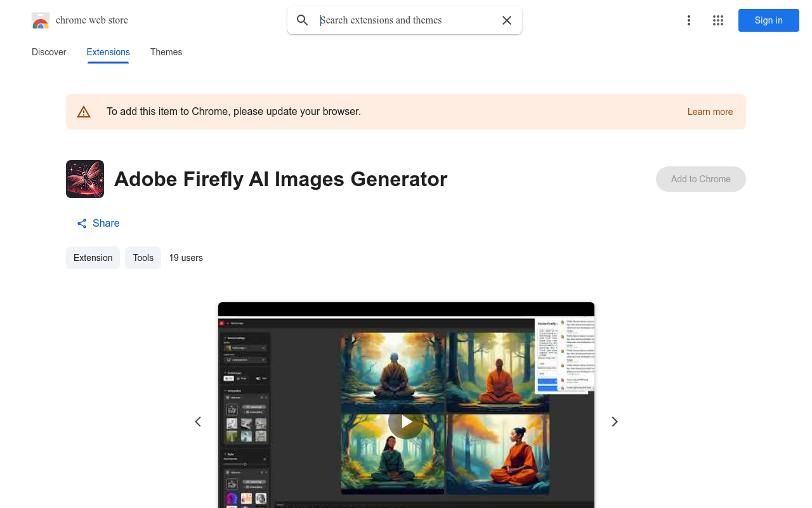This screenshot has height=508, width=812.
Task: Open the Learn more link
Action: pos(710,112)
